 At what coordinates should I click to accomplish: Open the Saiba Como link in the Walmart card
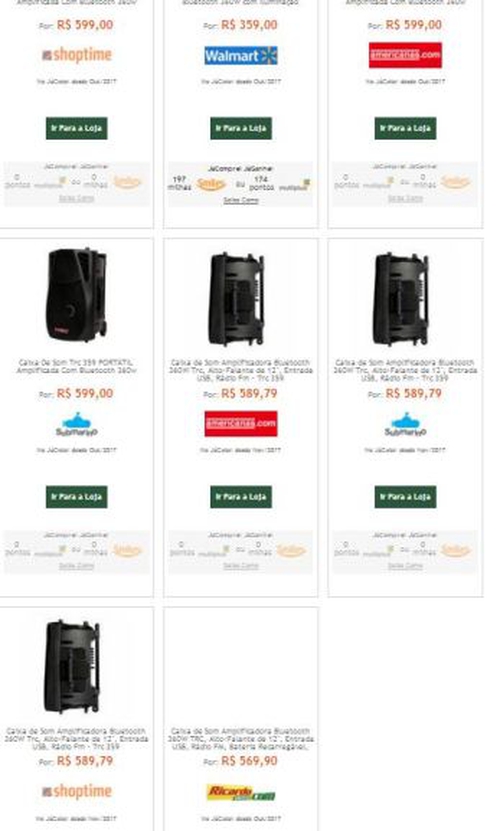(x=241, y=200)
